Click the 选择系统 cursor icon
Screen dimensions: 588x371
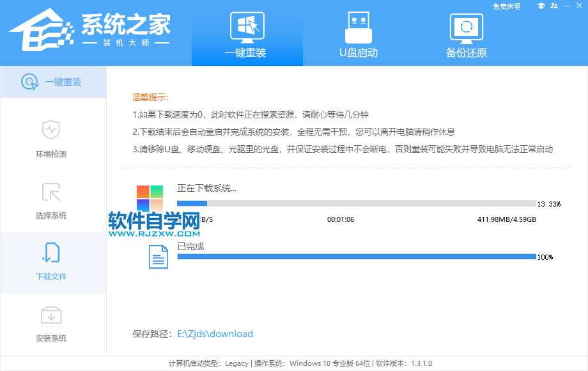point(51,192)
